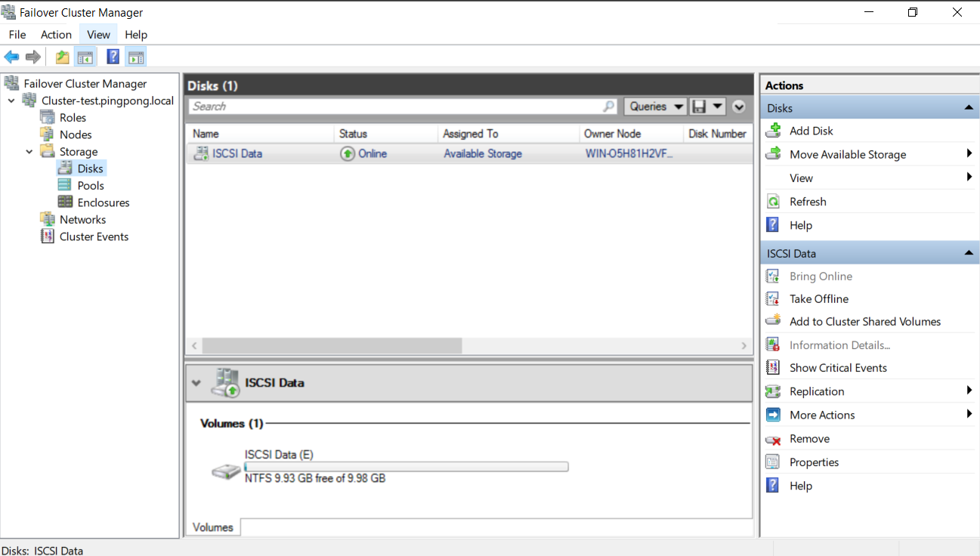Toggle the Show/Hide Console Tree icon
This screenshot has width=980, height=556.
(x=85, y=57)
